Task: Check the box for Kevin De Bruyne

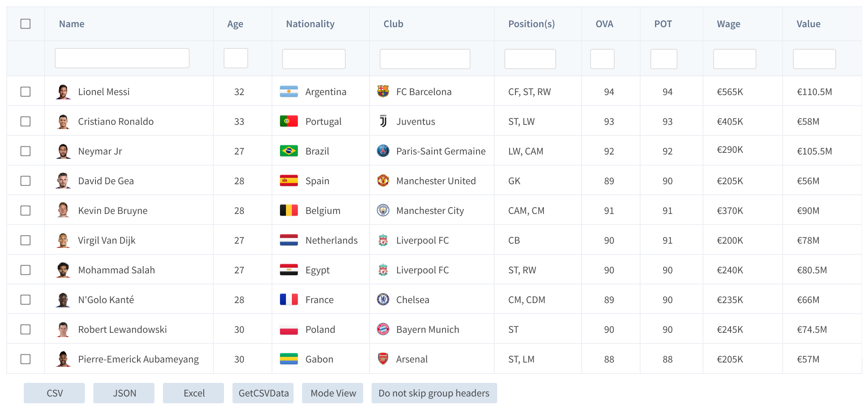Action: click(x=25, y=211)
